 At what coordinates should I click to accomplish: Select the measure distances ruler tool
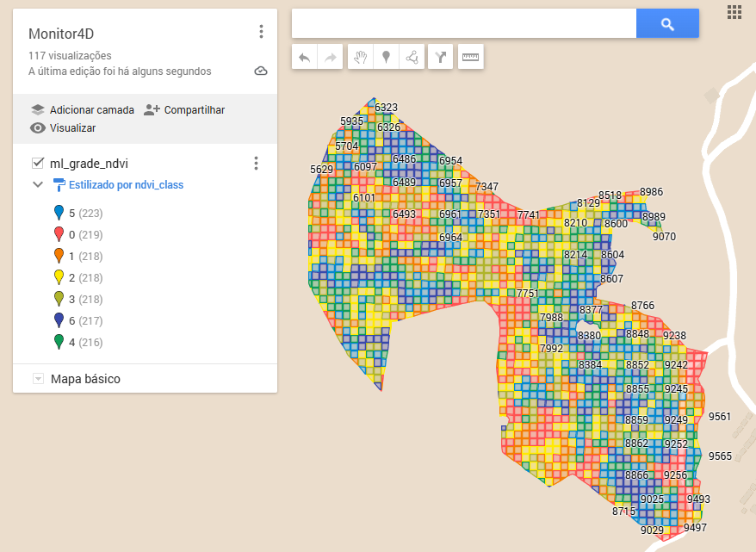[470, 58]
